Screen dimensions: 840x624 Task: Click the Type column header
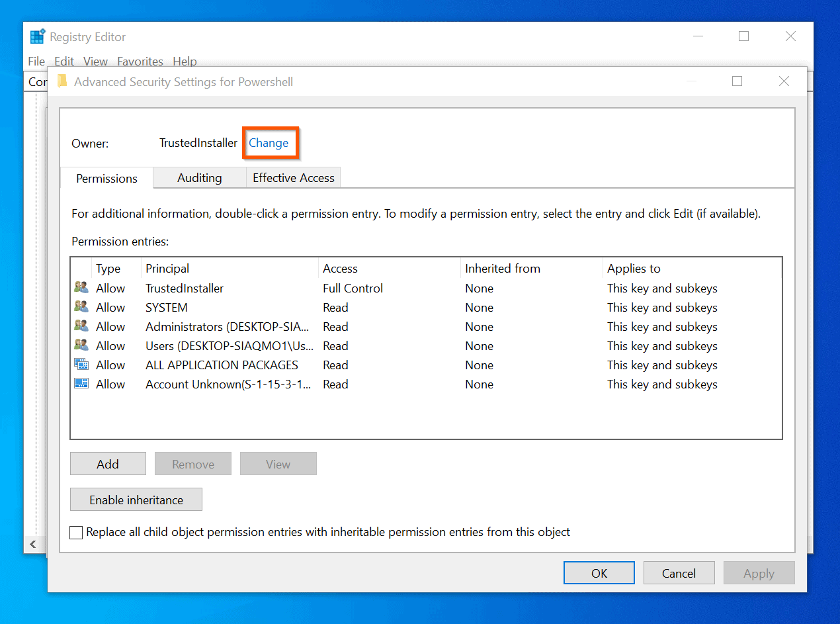(x=116, y=269)
